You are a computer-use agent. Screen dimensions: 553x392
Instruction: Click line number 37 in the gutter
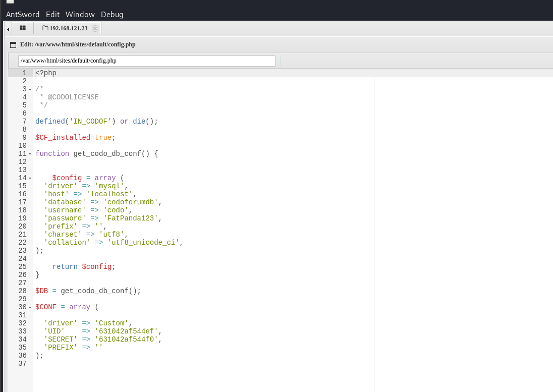22,363
